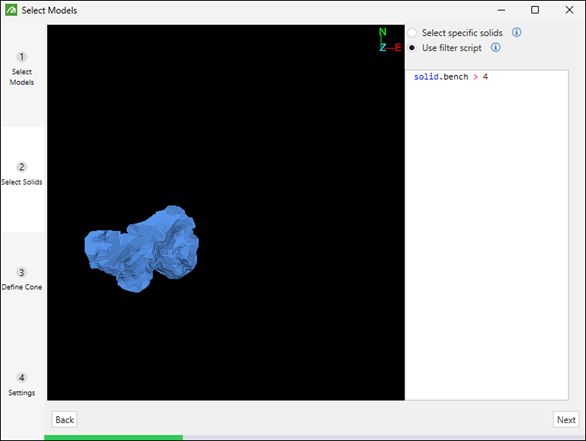Click the step 1 number circle
This screenshot has width=586, height=441.
pos(22,57)
